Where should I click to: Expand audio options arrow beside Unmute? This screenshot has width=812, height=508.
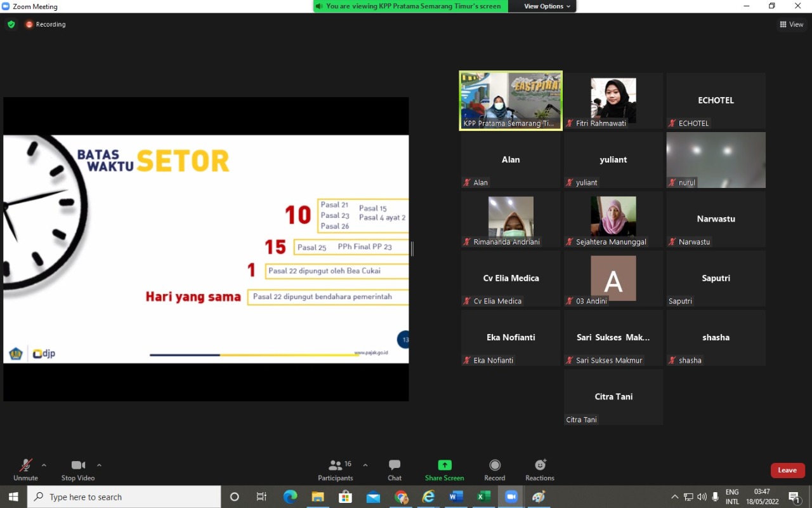pos(44,465)
